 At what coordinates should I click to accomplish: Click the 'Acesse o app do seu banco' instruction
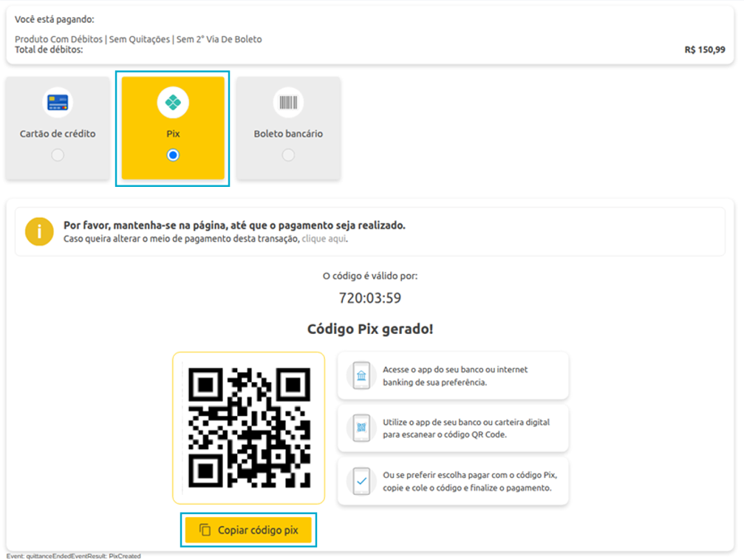tap(455, 376)
